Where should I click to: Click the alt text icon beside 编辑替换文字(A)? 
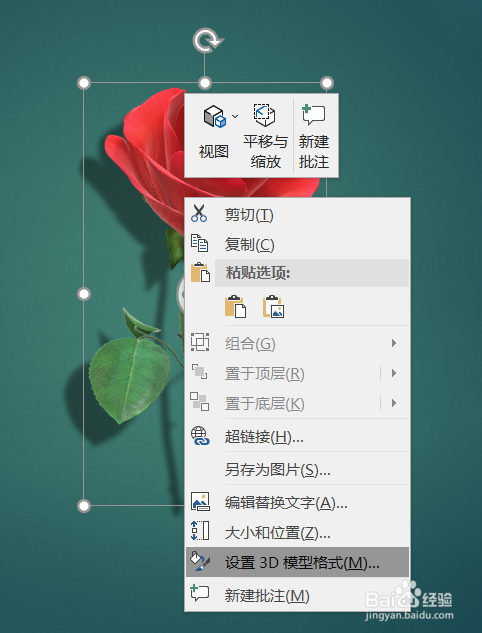[200, 502]
